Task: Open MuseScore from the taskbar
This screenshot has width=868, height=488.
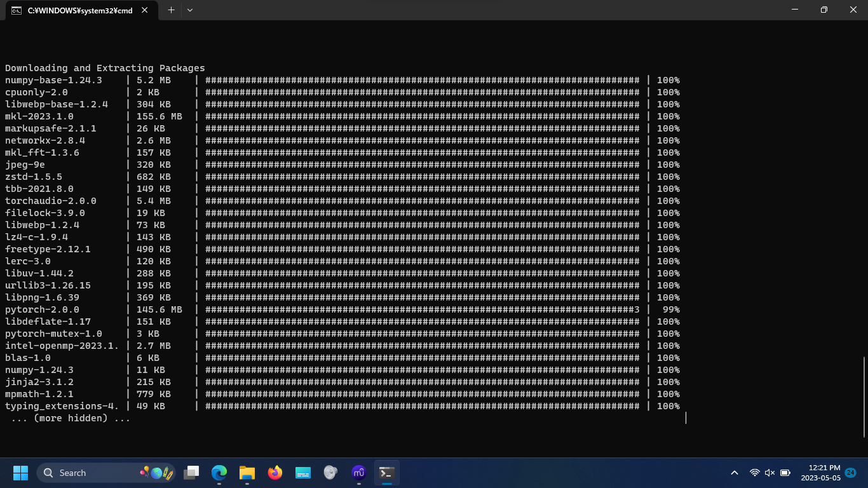Action: [358, 473]
